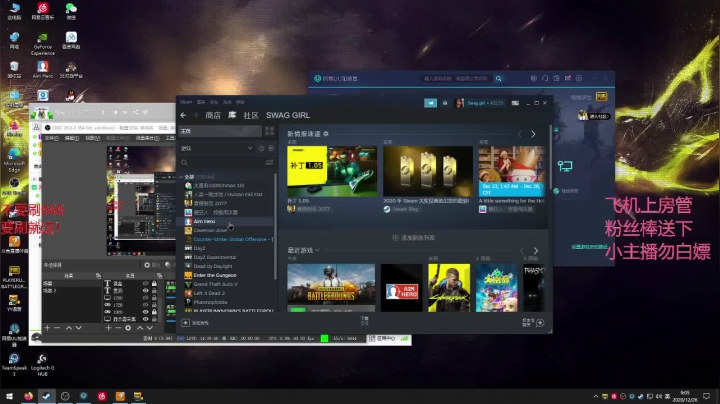The width and height of the screenshot is (720, 404).
Task: Move OBS scene down in list
Action: click(79, 328)
